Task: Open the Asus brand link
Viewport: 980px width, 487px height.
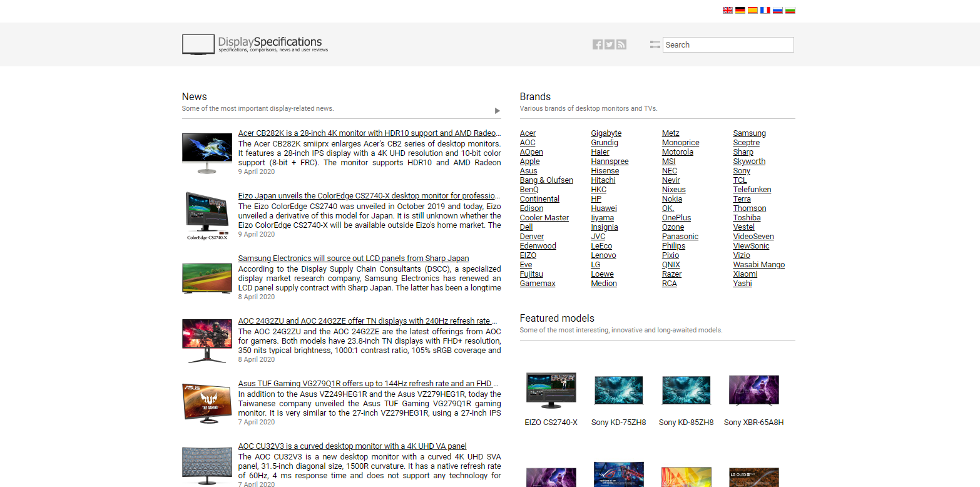Action: tap(528, 171)
